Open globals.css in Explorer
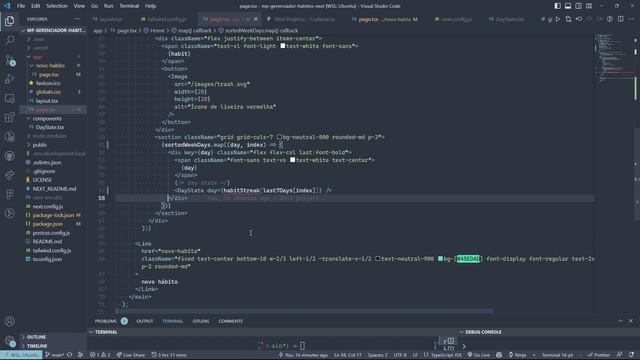The height and width of the screenshot is (360, 640). 48,92
